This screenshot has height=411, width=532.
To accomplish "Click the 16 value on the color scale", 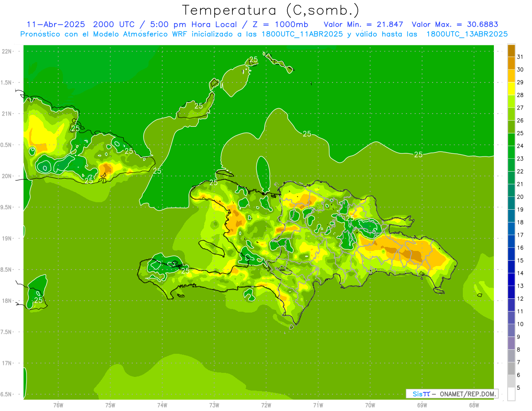I will 520,247.
